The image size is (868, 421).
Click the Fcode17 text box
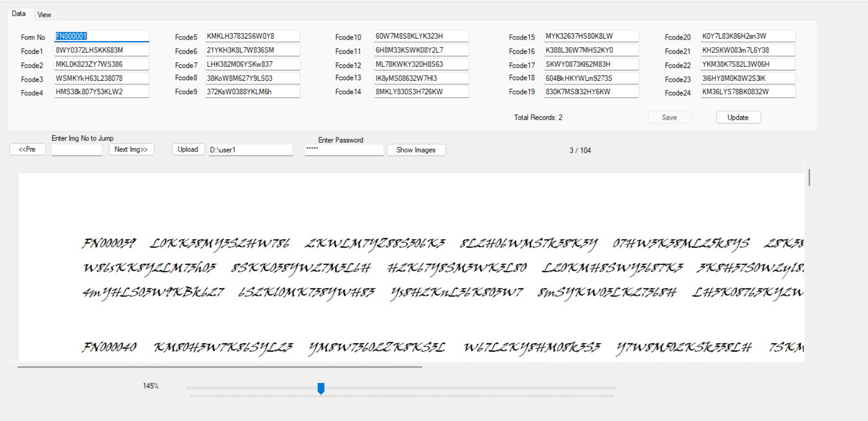[x=591, y=65]
